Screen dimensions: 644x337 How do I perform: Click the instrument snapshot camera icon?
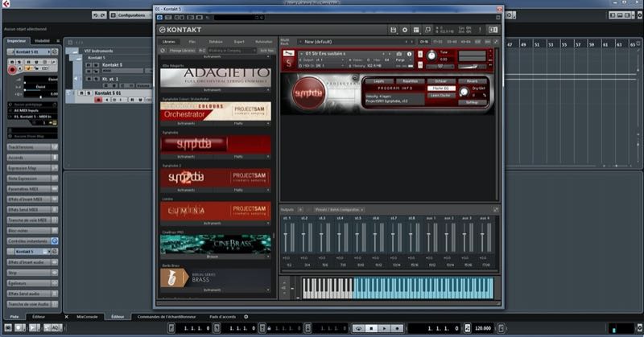coord(398,54)
